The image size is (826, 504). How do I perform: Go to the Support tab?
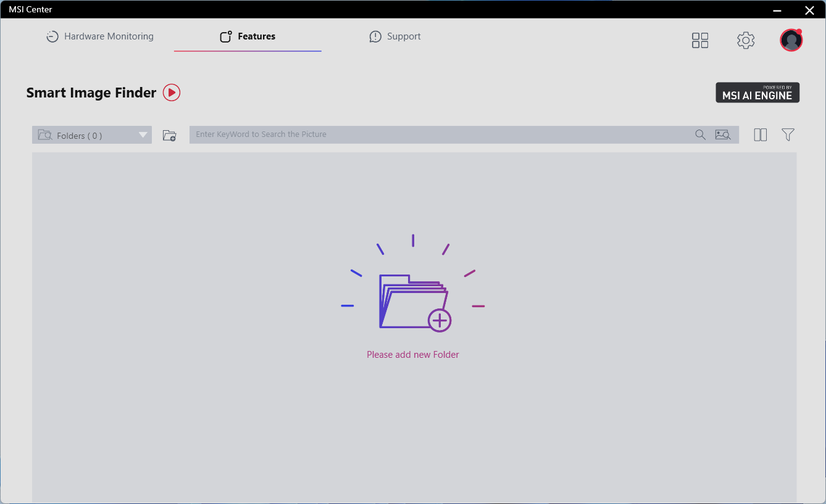[x=395, y=36]
